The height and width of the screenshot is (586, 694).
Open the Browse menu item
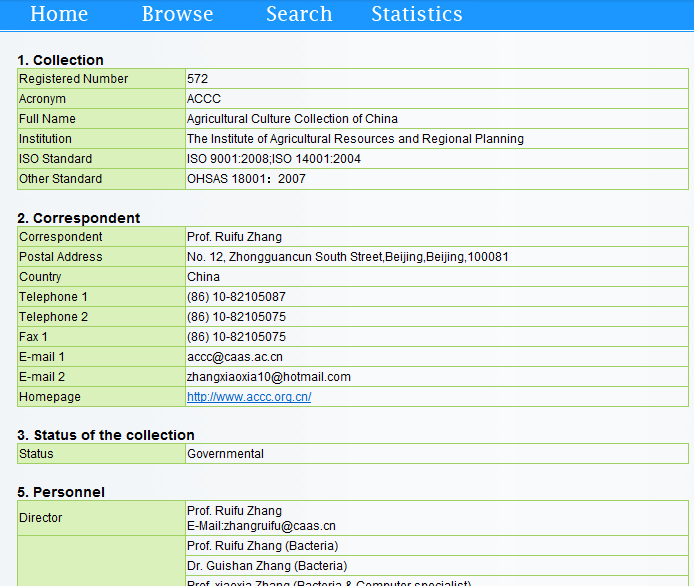click(177, 14)
